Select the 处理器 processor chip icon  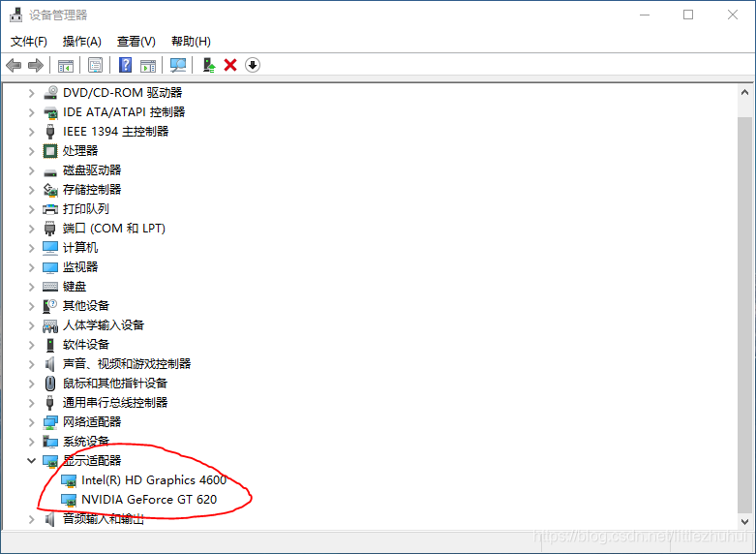tap(50, 151)
